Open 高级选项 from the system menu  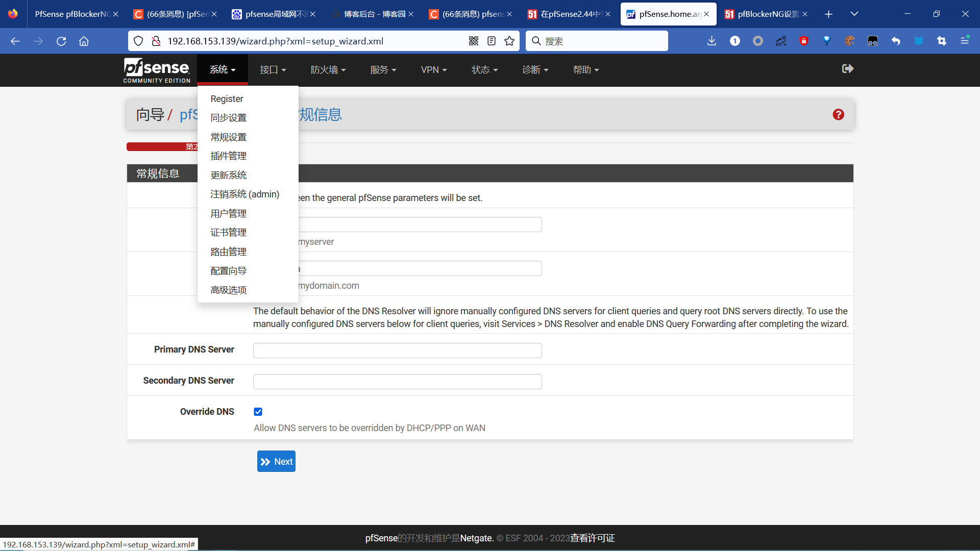coord(248,290)
